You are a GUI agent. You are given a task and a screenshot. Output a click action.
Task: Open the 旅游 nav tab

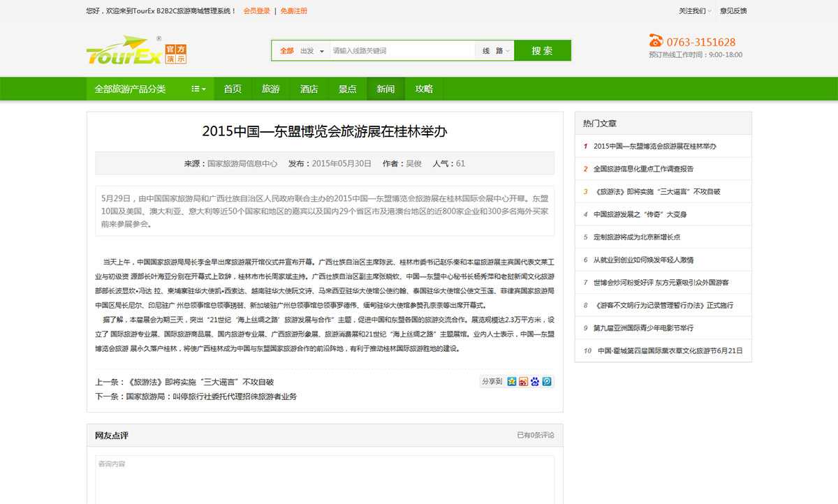271,89
